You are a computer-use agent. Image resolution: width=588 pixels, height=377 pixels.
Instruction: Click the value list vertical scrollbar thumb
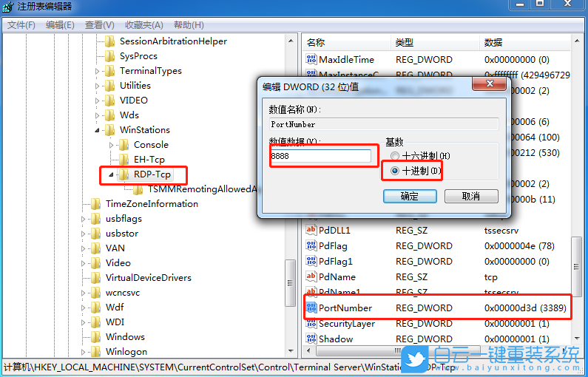click(x=577, y=266)
